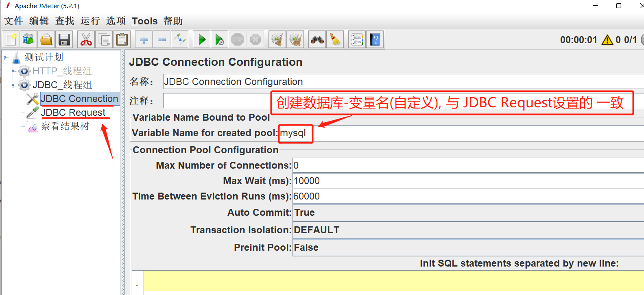This screenshot has width=644, height=295.
Task: Open the 选项 menu
Action: pyautogui.click(x=116, y=21)
